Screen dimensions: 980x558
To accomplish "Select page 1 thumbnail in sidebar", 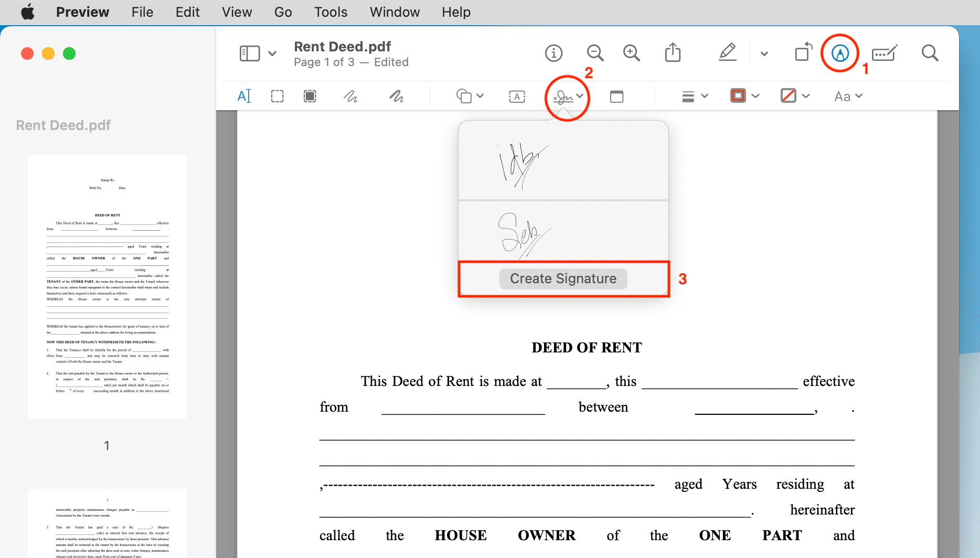I will point(106,286).
